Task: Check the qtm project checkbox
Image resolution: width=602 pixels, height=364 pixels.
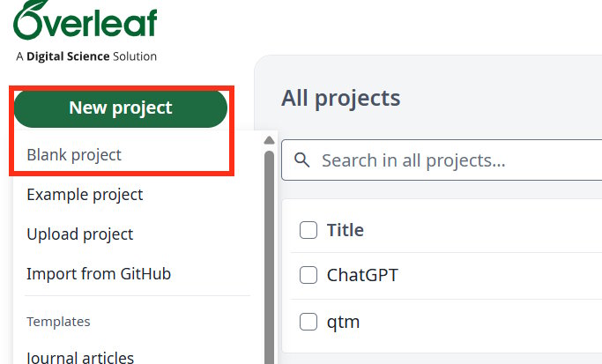Action: tap(308, 323)
